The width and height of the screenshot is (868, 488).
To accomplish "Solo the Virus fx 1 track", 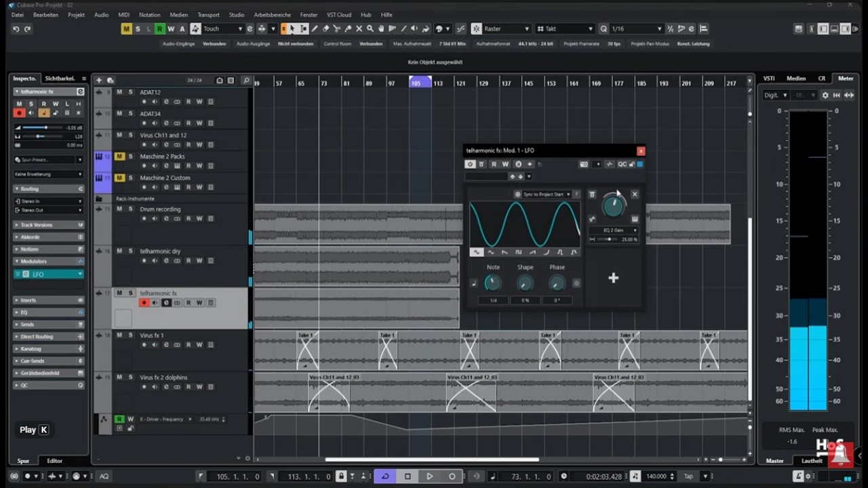I will coord(130,335).
